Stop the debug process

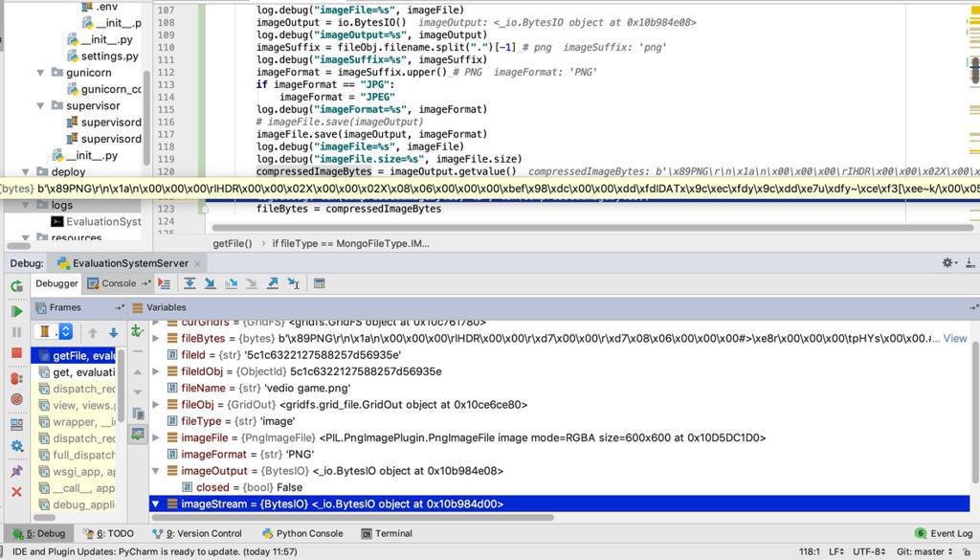tap(17, 354)
